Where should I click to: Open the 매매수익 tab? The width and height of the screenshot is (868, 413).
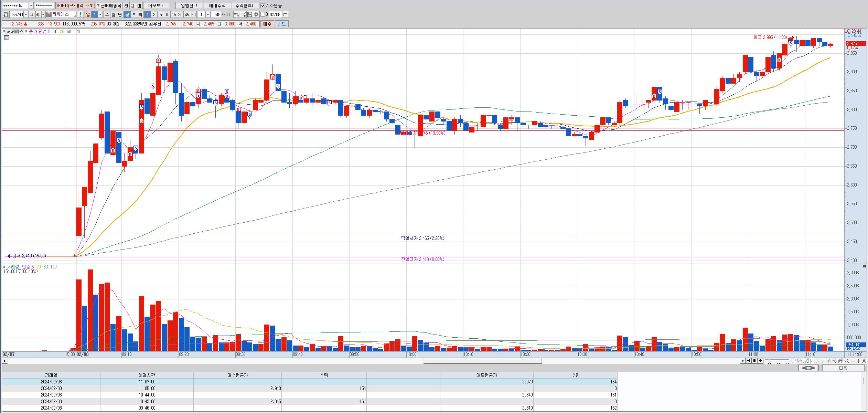click(217, 6)
